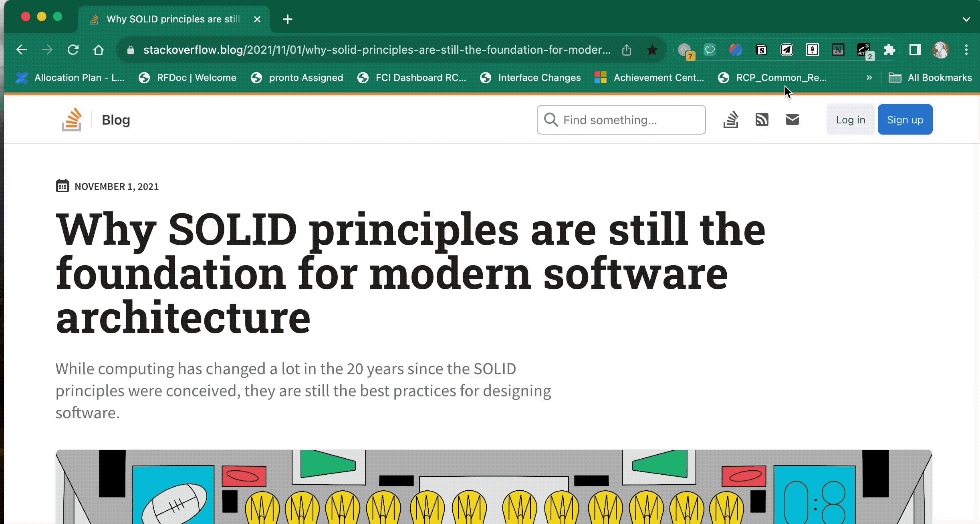Image resolution: width=980 pixels, height=524 pixels.
Task: Reload the page
Action: point(73,50)
